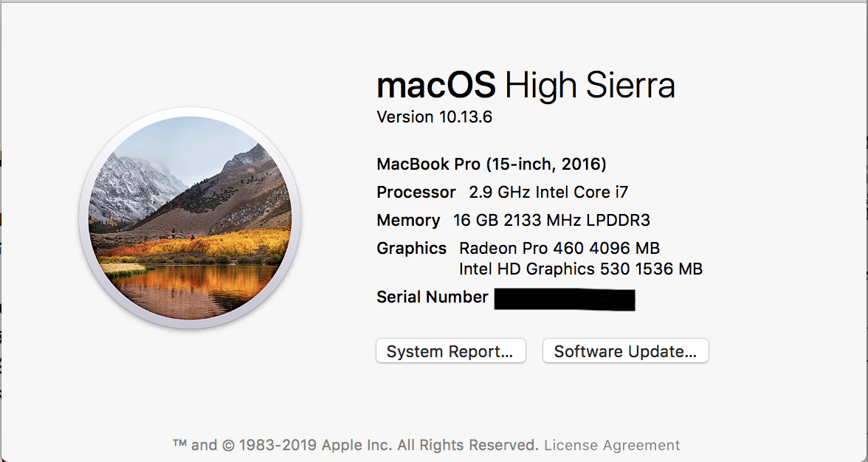
Task: Click the bold macOS title word
Action: click(436, 85)
